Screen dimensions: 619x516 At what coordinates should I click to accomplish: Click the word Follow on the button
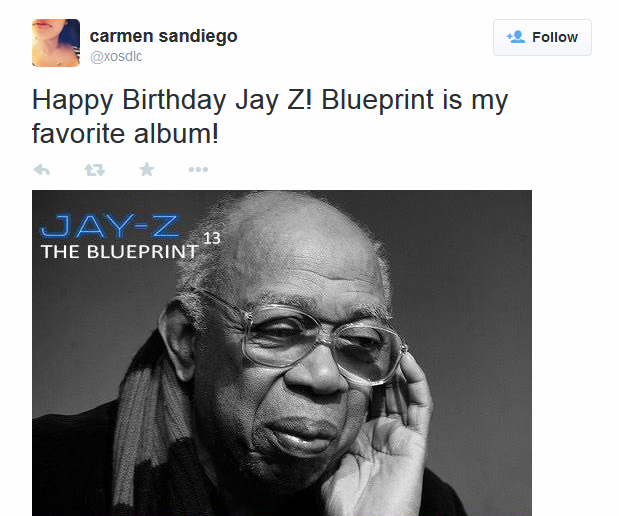pos(555,37)
